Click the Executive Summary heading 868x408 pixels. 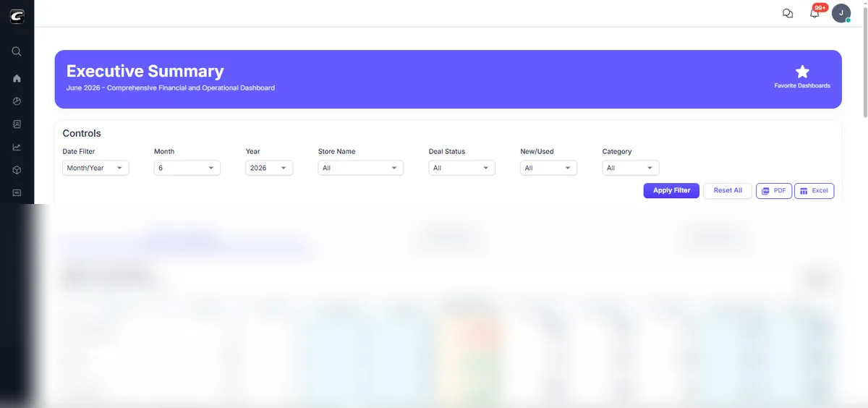145,71
